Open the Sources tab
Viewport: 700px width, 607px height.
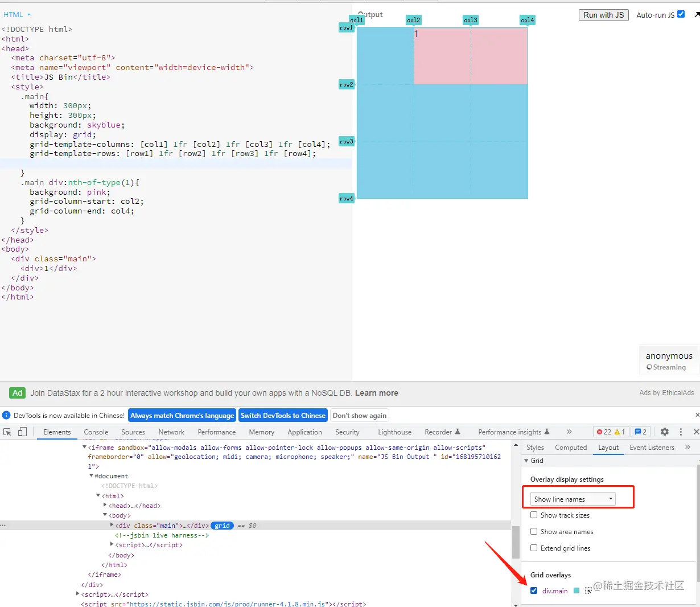[133, 432]
